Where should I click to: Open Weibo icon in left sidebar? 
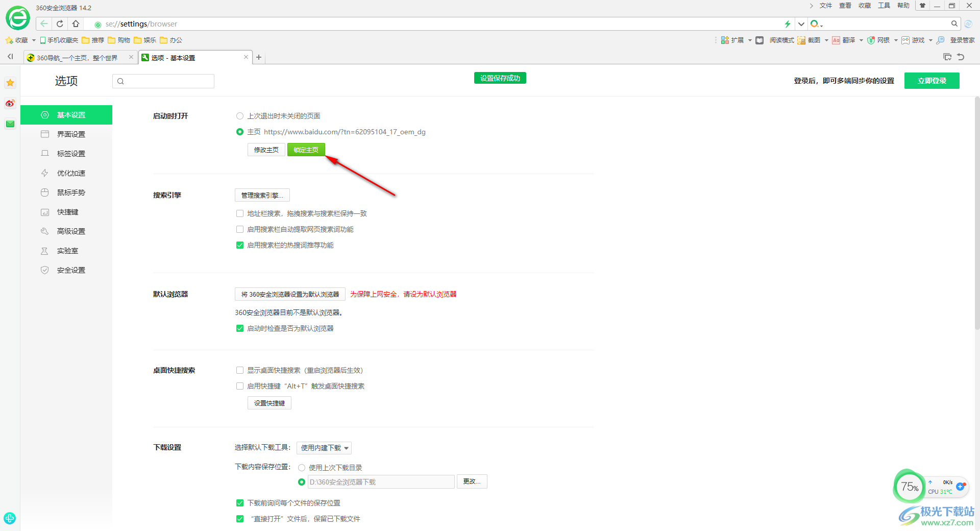[x=10, y=103]
